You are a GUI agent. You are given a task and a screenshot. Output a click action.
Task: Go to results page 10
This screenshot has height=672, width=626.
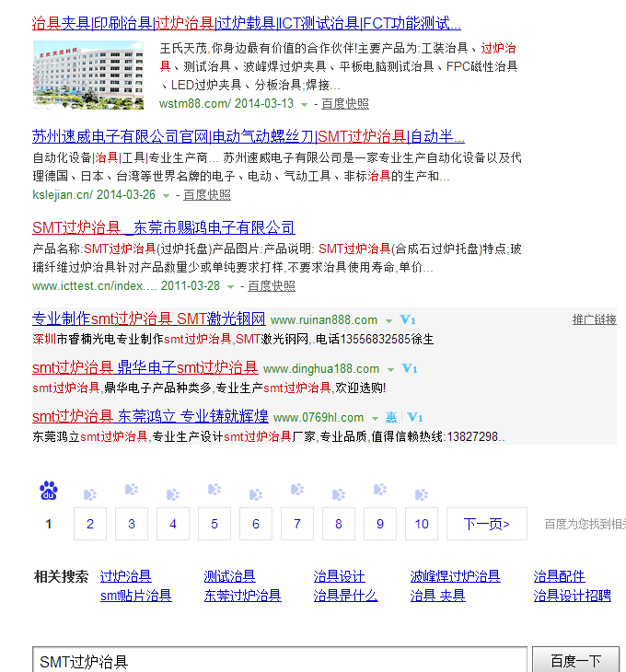(422, 524)
